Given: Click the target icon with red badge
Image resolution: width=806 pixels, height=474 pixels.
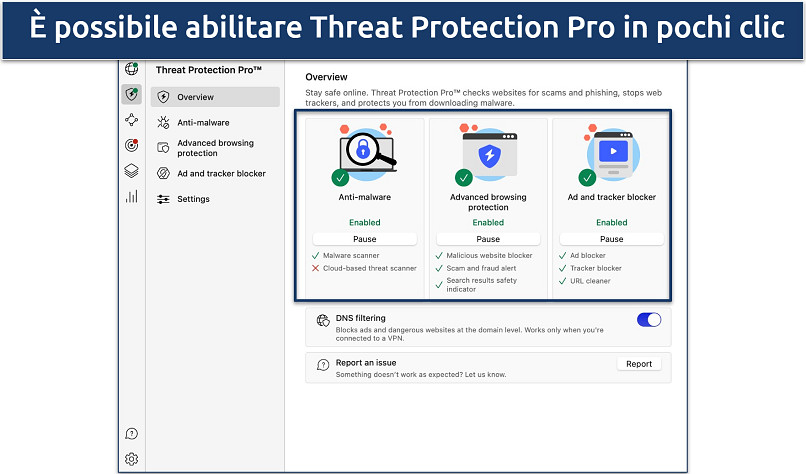Looking at the screenshot, I should point(131,145).
